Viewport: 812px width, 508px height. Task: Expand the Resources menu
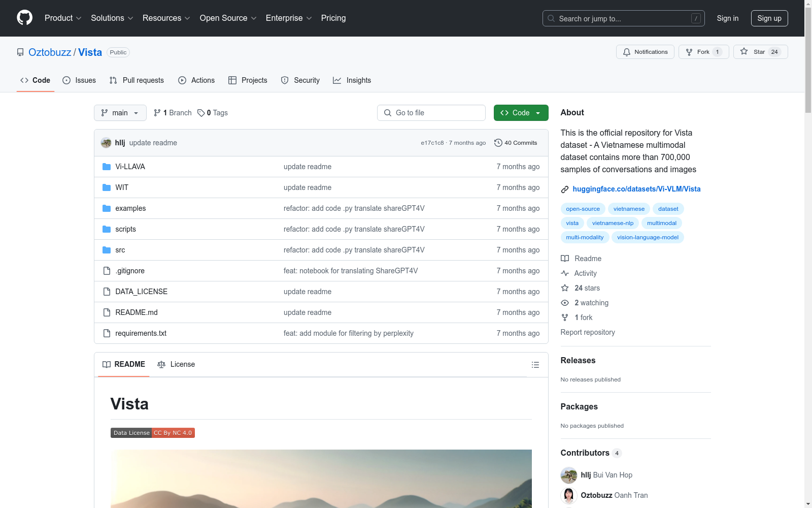[x=166, y=18]
